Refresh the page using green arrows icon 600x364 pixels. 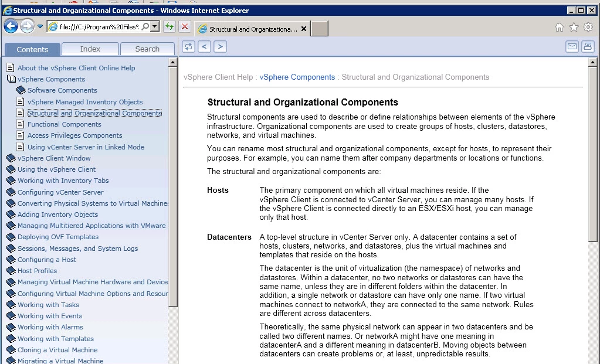[170, 26]
